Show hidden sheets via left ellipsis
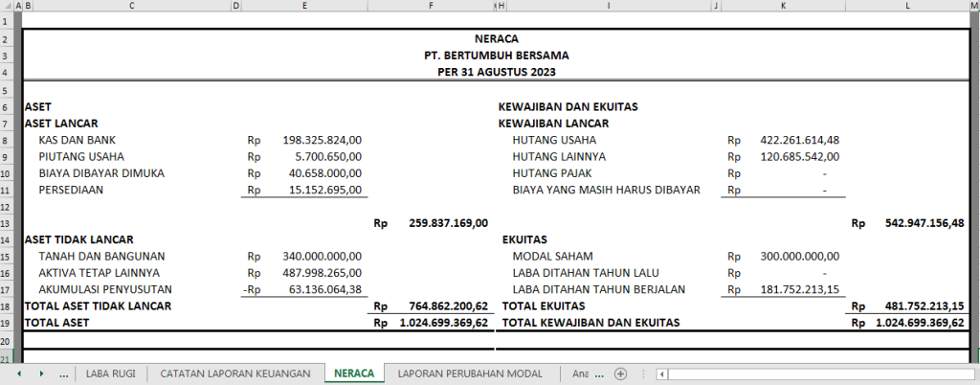Image resolution: width=980 pixels, height=385 pixels. click(x=64, y=374)
